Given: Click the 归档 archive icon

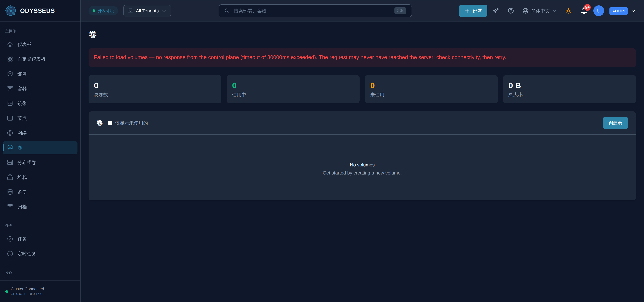Looking at the screenshot, I should 10,207.
